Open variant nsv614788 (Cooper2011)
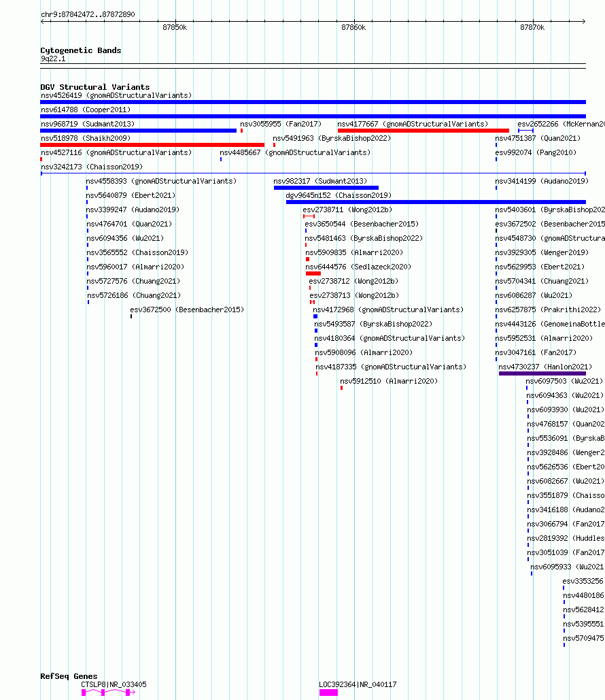Viewport: 605px width, 700px height. (x=86, y=110)
